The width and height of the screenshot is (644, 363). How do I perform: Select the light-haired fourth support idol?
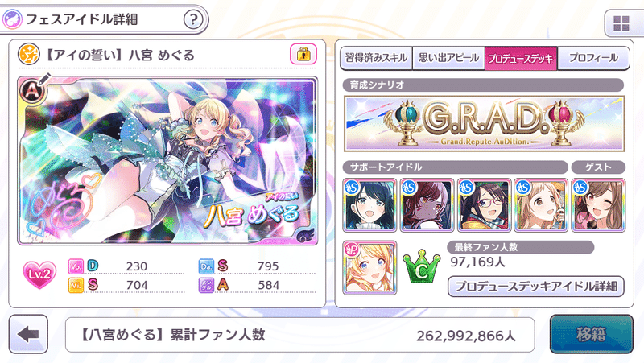(541, 205)
